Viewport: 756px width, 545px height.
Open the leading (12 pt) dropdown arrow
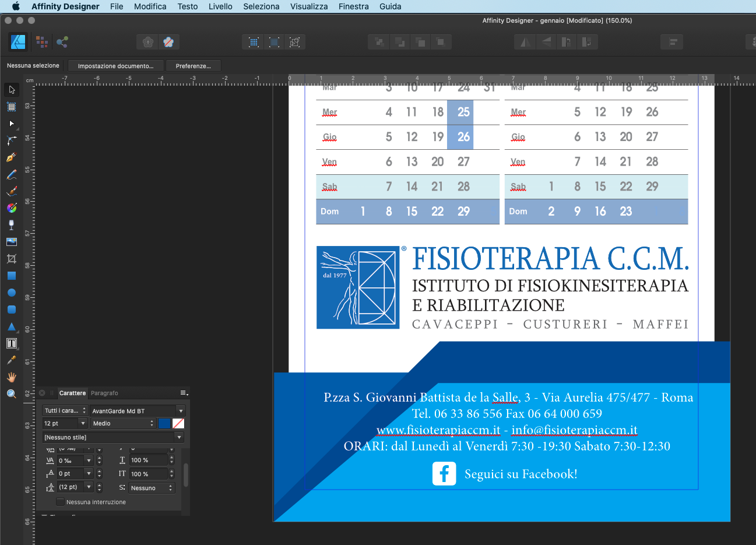89,487
